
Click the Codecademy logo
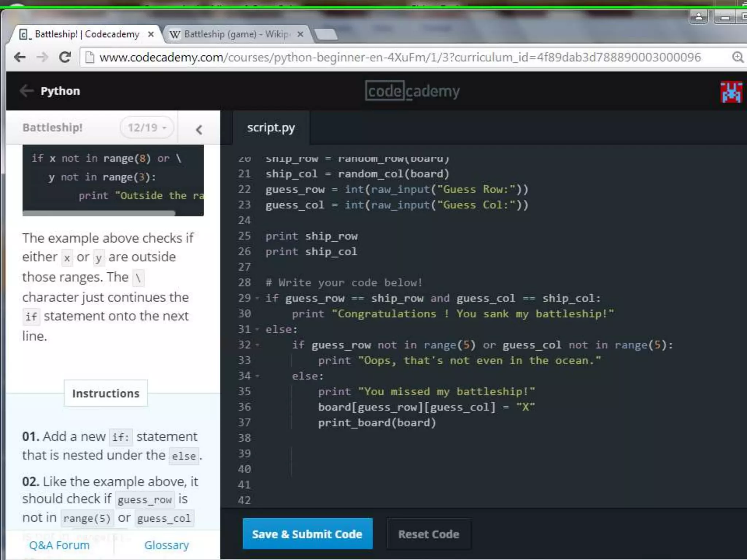[412, 91]
